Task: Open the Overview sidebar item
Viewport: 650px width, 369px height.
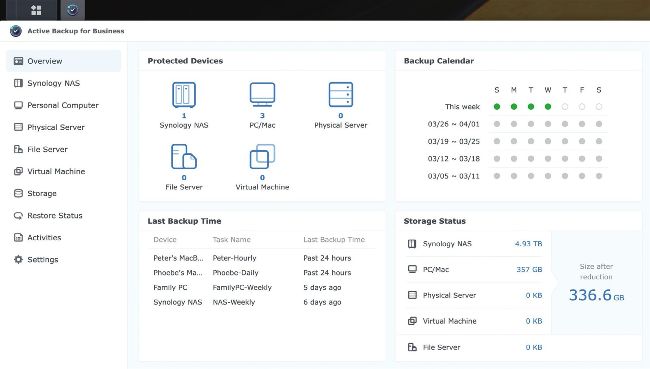Action: pyautogui.click(x=63, y=61)
